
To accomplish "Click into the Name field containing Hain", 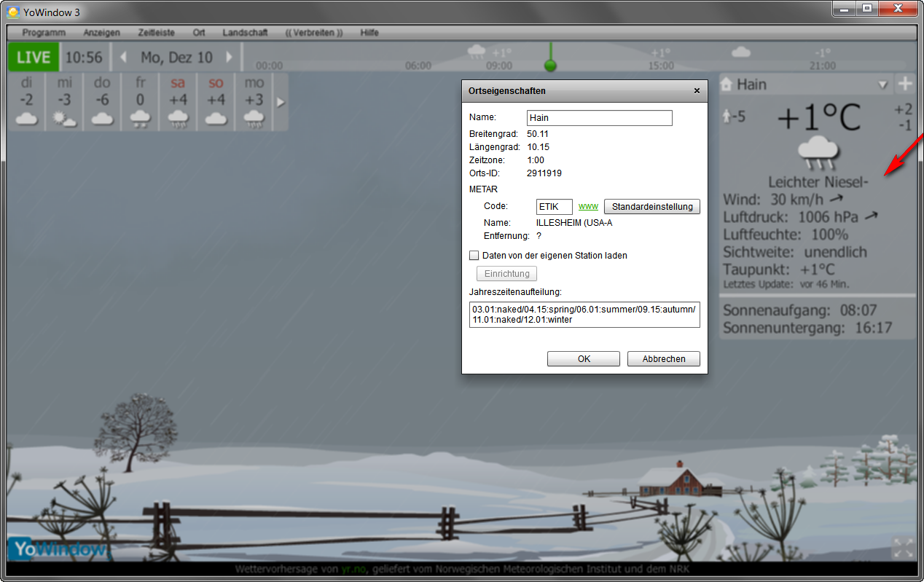I will point(599,118).
